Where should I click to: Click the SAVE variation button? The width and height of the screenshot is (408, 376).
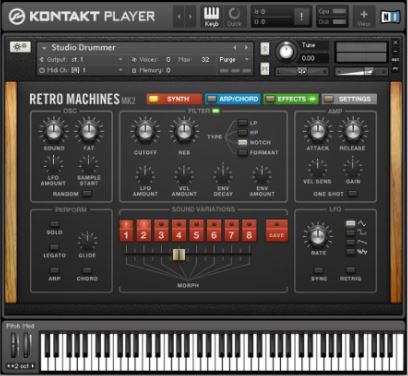coord(276,230)
